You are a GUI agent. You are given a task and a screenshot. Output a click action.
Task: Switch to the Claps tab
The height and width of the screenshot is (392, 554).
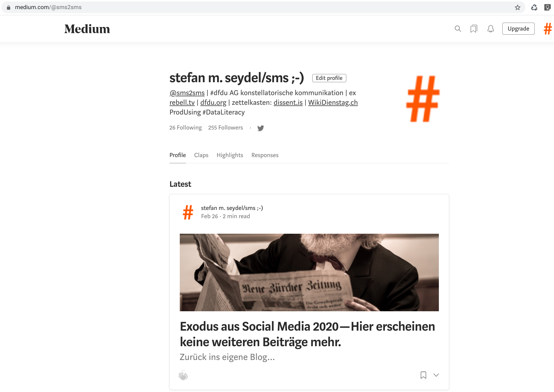(201, 155)
